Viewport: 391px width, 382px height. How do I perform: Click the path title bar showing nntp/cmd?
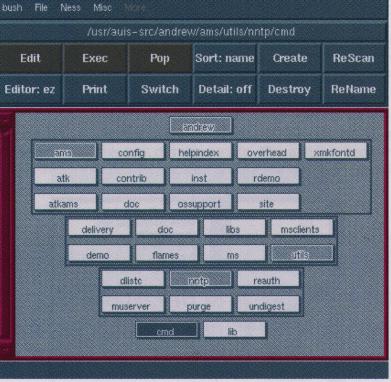point(192,32)
